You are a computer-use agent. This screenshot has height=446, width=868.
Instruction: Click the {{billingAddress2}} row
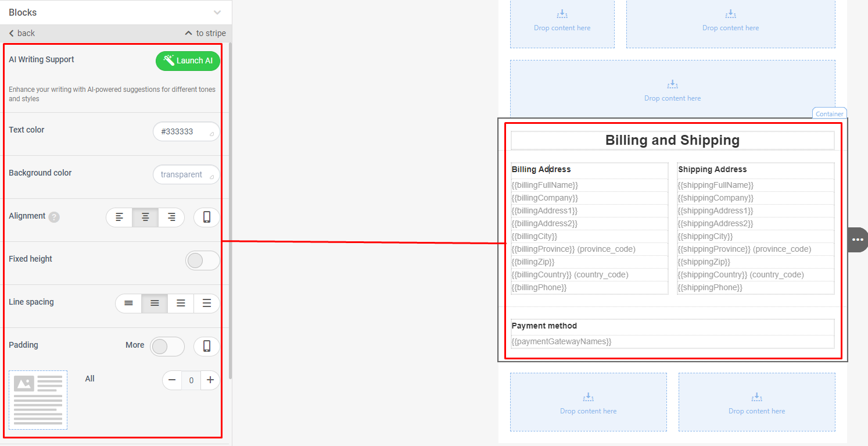click(x=590, y=223)
